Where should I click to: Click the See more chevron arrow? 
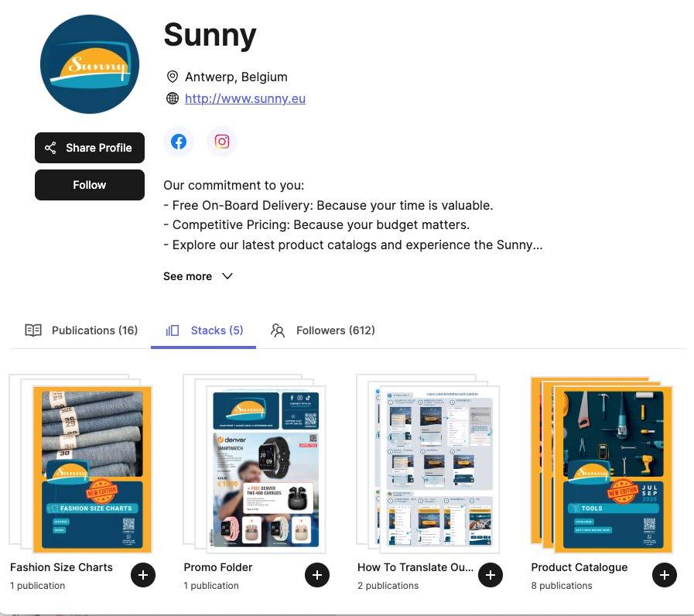[227, 276]
